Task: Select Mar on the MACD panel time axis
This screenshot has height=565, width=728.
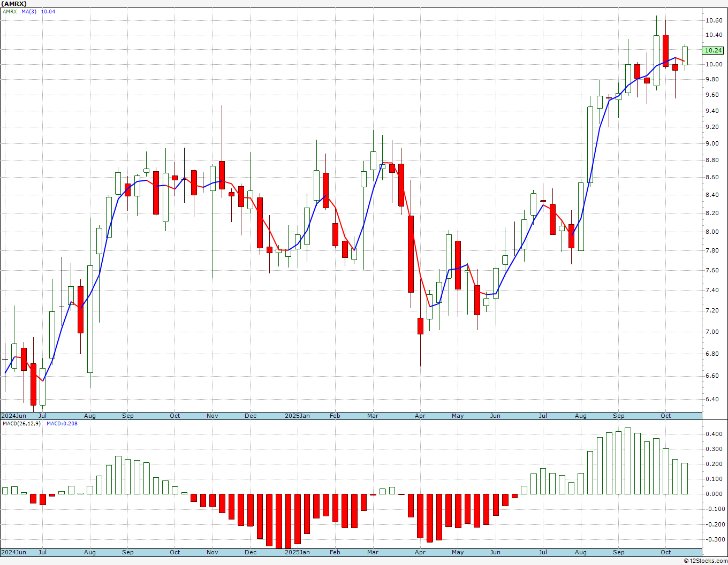Action: tap(373, 552)
